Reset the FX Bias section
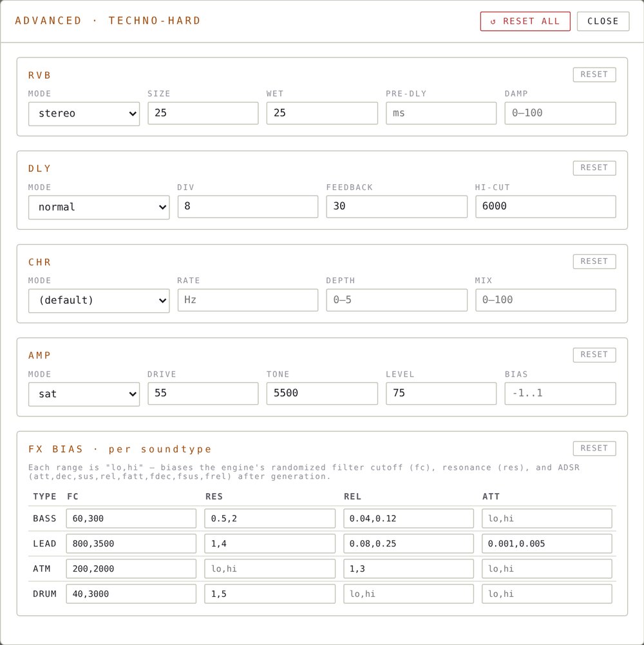 coord(594,448)
